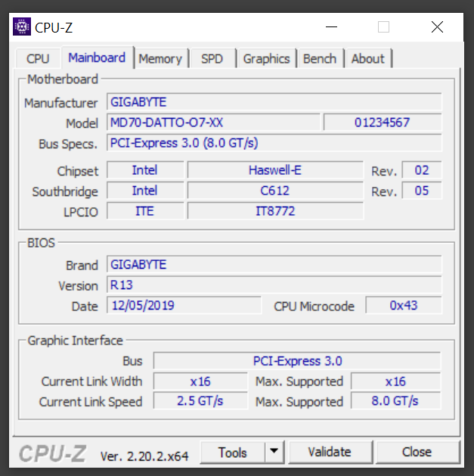Click the disabled maximize window button
474x476 pixels.
(x=383, y=27)
